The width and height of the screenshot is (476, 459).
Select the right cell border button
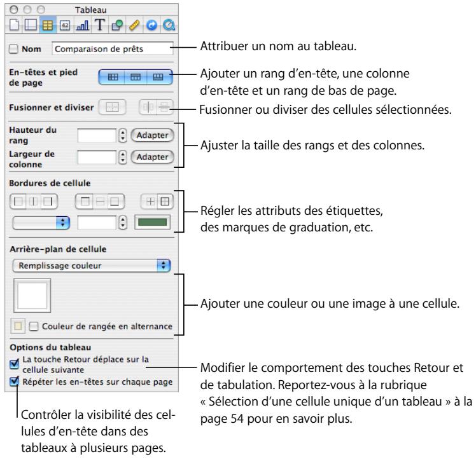[49, 202]
